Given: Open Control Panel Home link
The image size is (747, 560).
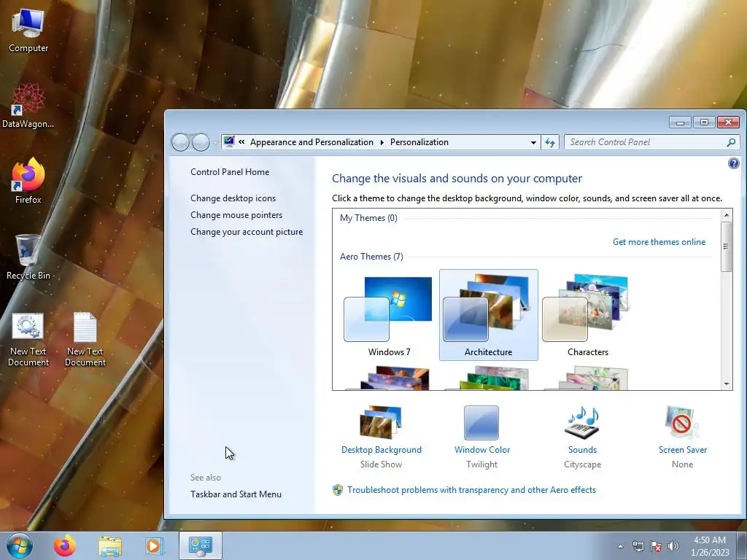Looking at the screenshot, I should click(x=230, y=172).
